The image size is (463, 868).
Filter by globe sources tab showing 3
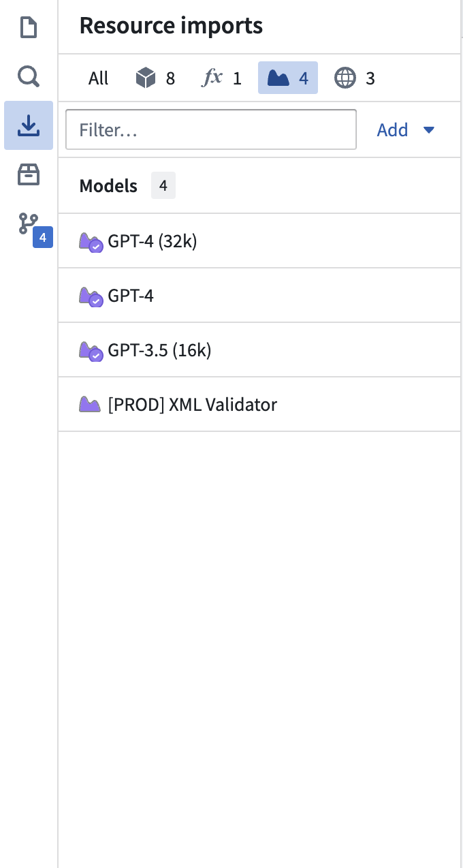(x=355, y=78)
